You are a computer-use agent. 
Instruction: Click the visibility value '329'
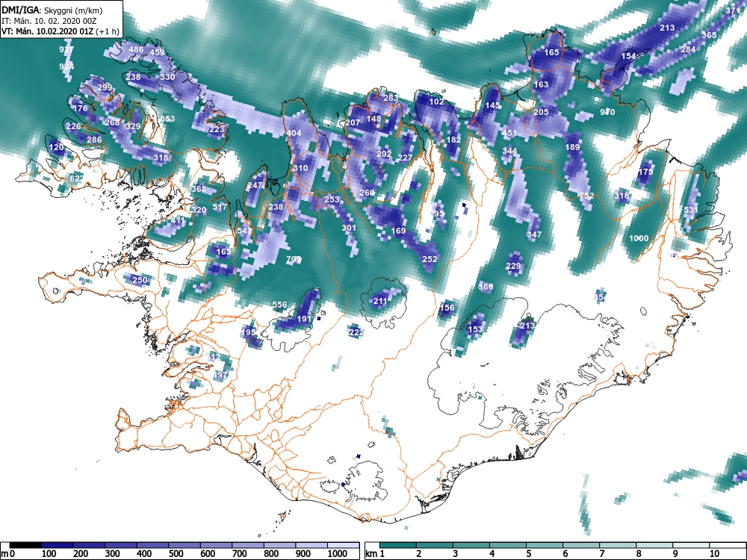click(133, 126)
